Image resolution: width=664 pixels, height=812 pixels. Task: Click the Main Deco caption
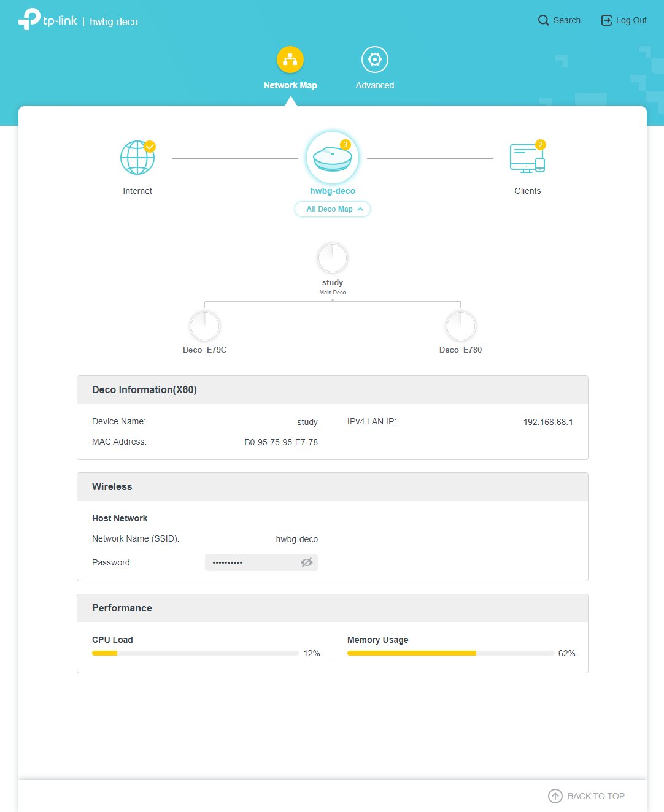333,293
